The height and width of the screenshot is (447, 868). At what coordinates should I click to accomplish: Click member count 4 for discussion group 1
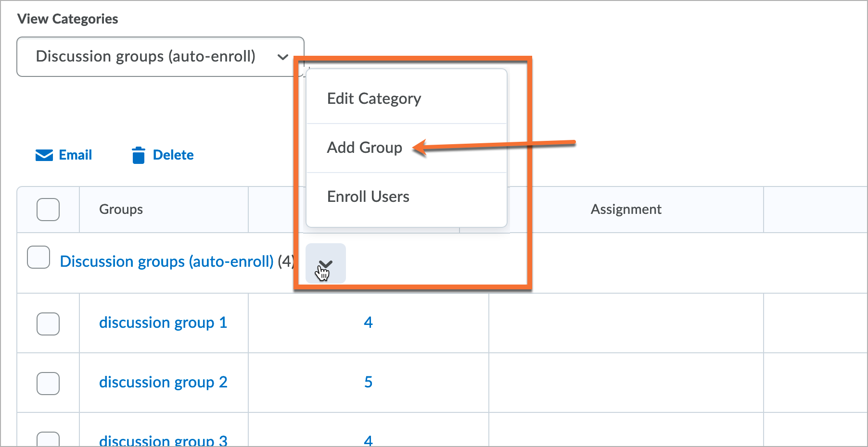368,323
